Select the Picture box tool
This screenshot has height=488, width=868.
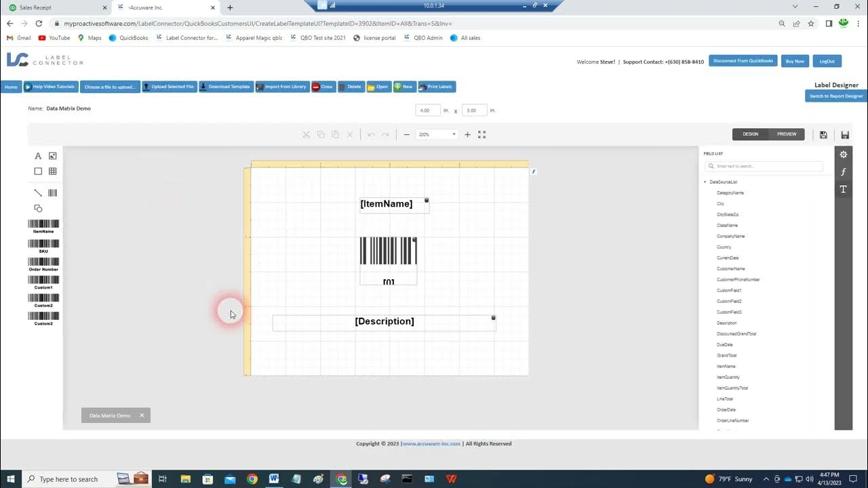tap(53, 156)
